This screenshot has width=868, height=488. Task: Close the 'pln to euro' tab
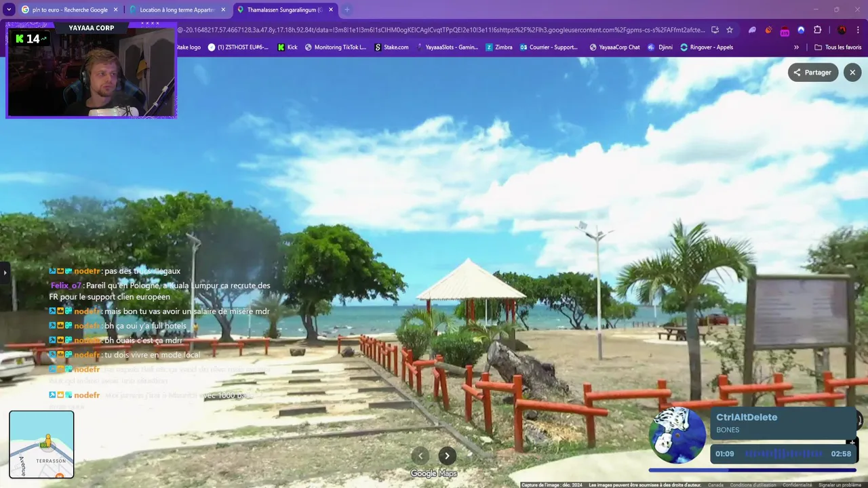(115, 9)
